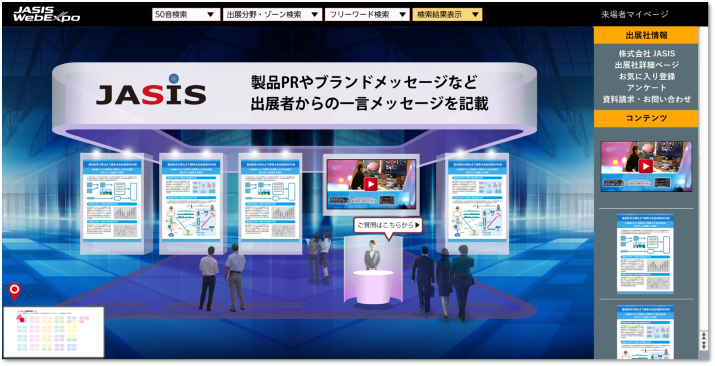The width and height of the screenshot is (715, 366).
Task: Select お気に入り登録 in sidebar
Action: click(647, 76)
